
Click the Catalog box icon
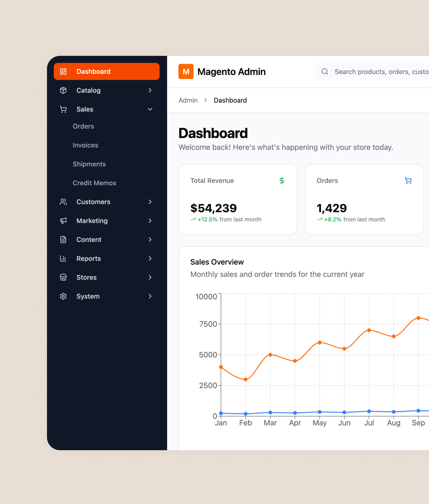coord(63,90)
